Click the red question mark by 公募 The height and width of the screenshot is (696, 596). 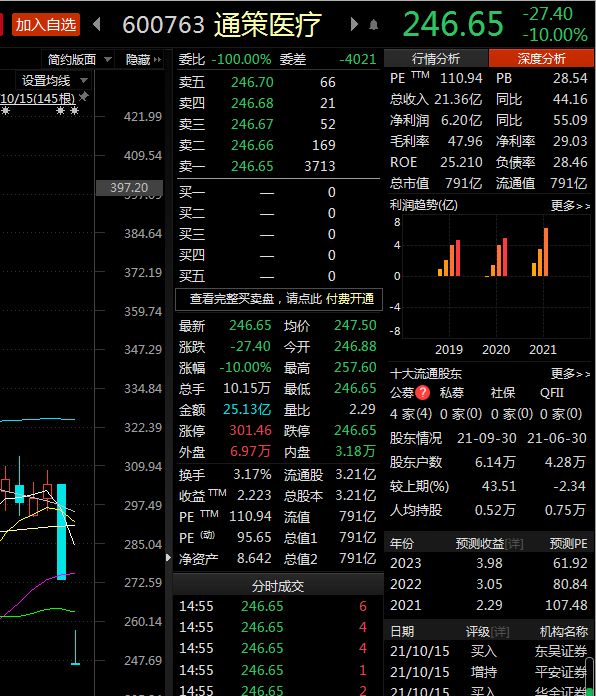pyautogui.click(x=423, y=392)
